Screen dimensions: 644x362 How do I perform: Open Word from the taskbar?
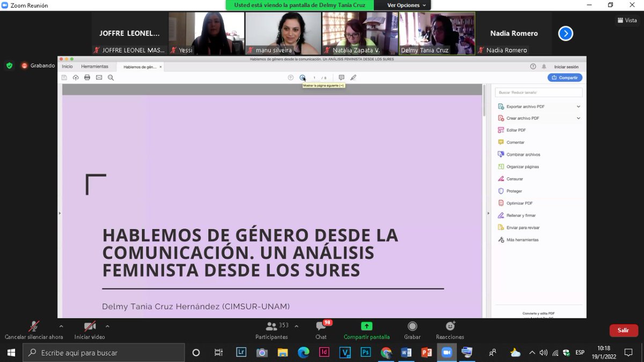(x=406, y=352)
